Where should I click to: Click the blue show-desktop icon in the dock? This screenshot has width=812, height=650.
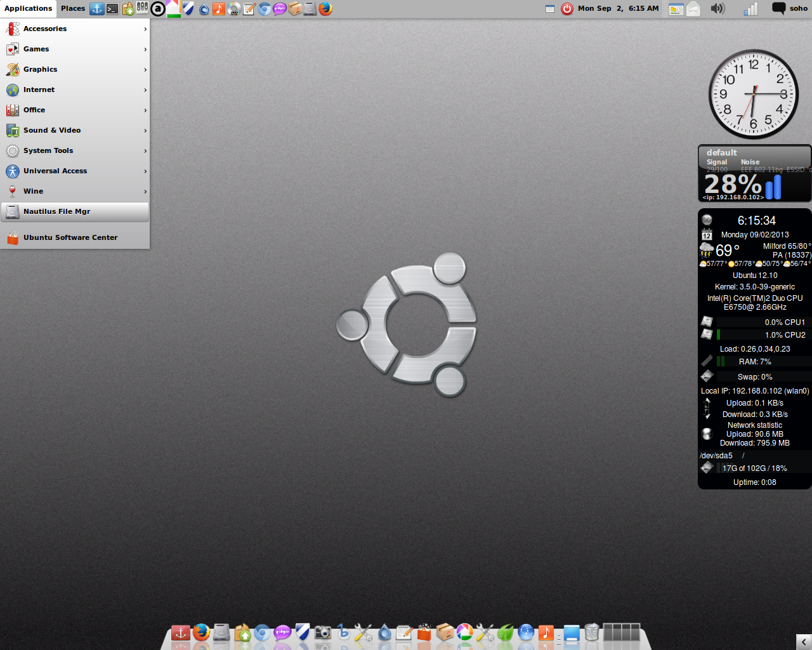tap(571, 632)
